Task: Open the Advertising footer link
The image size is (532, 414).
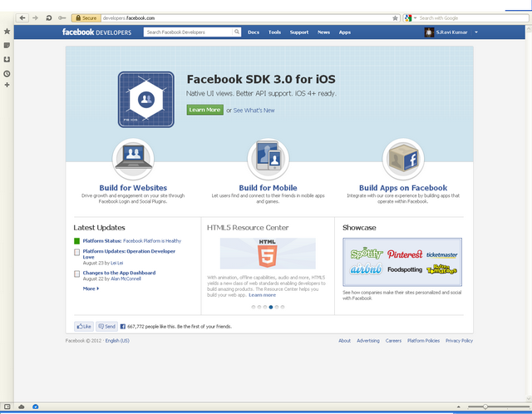Action: pyautogui.click(x=368, y=341)
